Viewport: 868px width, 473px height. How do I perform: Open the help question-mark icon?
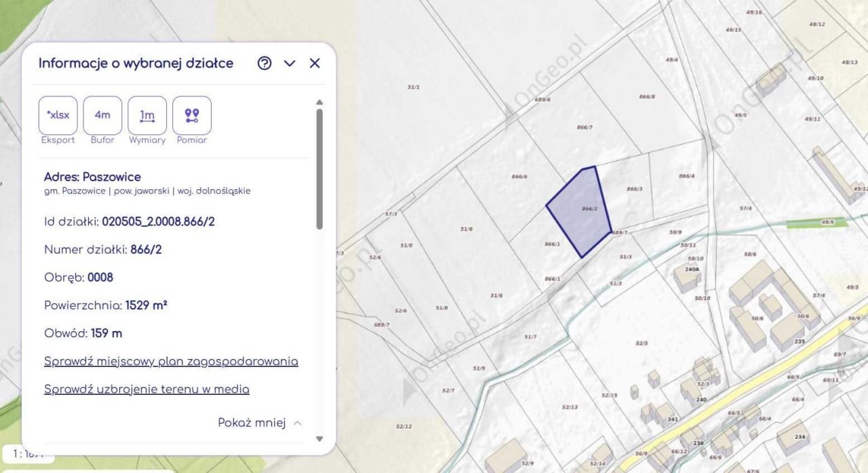click(x=264, y=63)
